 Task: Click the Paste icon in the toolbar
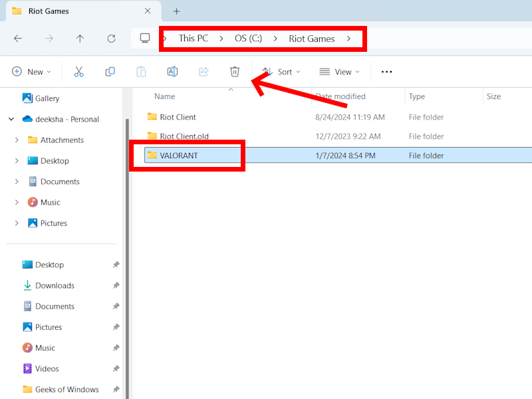click(141, 71)
